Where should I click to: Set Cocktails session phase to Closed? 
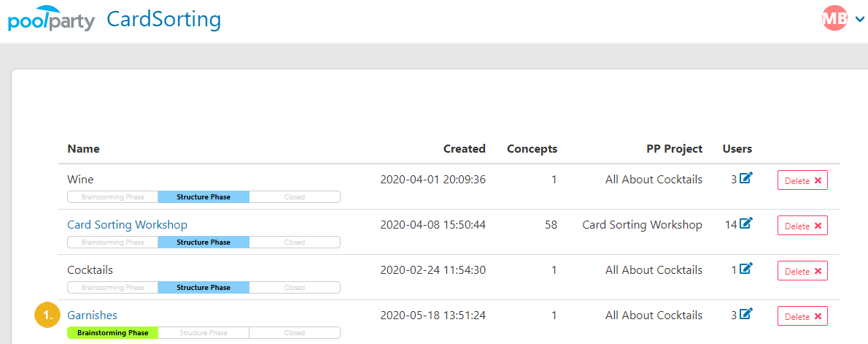[295, 288]
